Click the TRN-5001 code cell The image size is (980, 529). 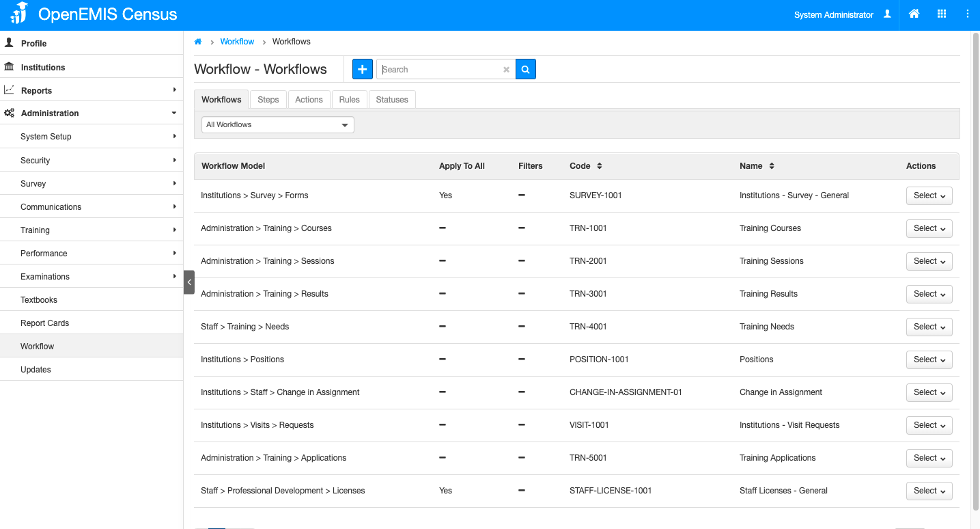pyautogui.click(x=588, y=458)
